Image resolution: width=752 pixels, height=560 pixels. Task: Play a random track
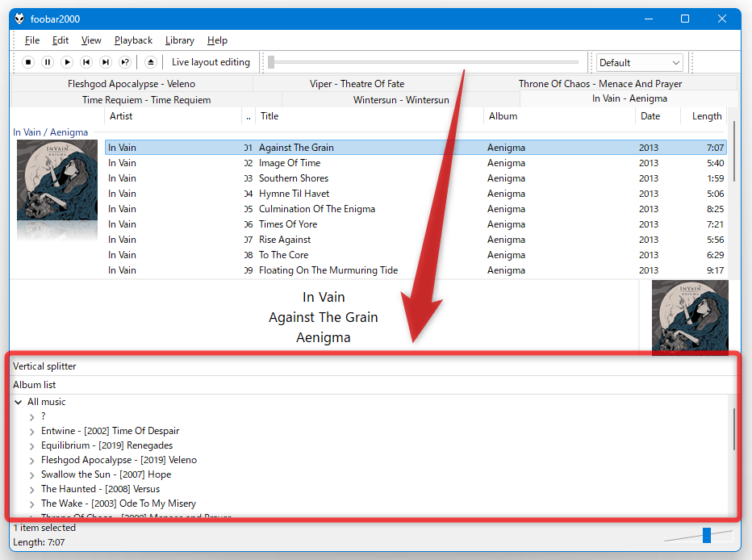pos(125,62)
